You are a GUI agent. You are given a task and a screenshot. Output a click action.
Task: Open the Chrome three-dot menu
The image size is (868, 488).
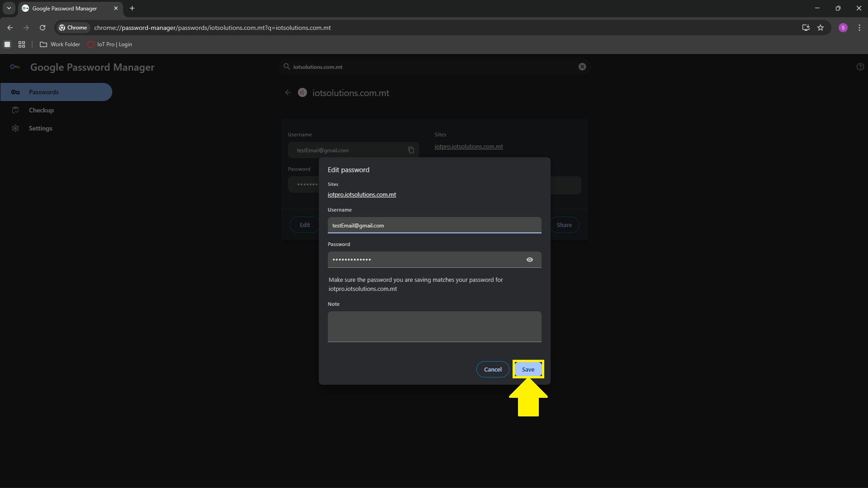pyautogui.click(x=859, y=28)
